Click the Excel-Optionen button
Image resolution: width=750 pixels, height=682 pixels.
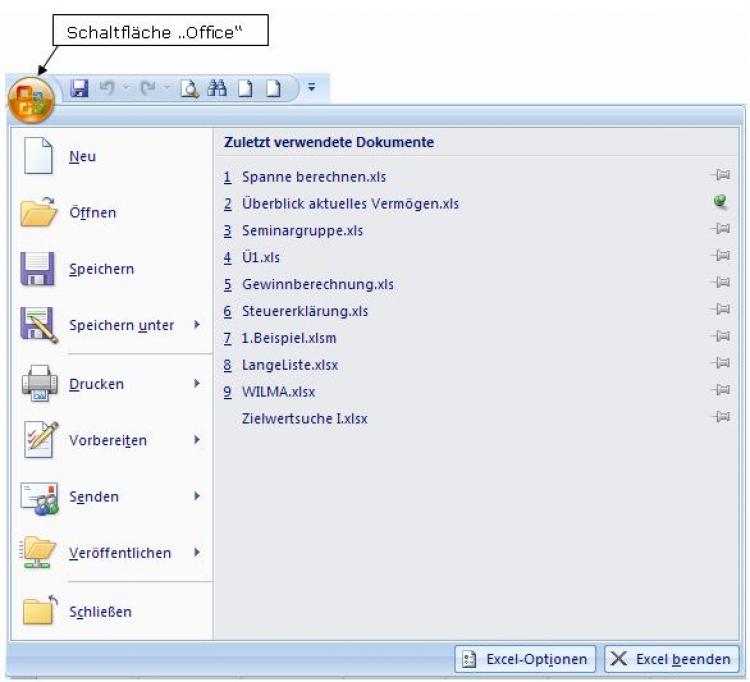pyautogui.click(x=526, y=660)
